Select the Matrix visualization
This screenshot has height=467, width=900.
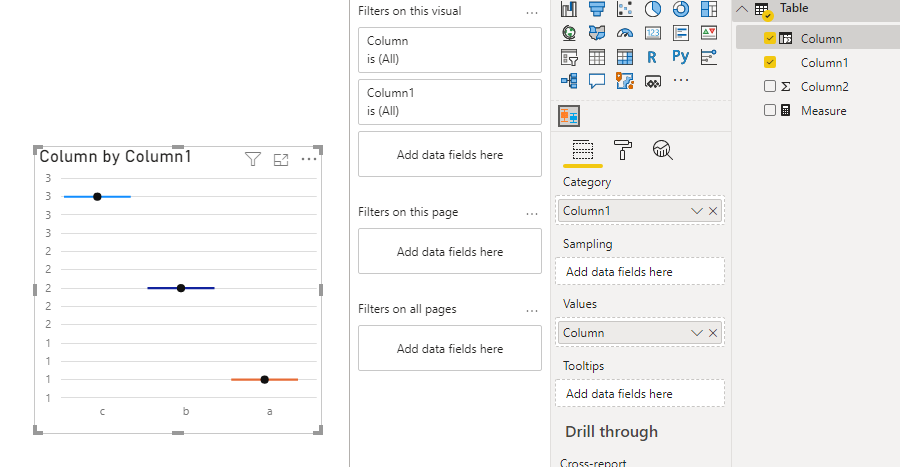point(624,57)
